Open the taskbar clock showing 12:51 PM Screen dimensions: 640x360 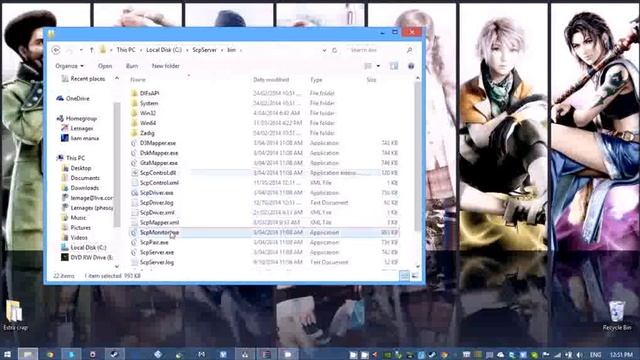[621, 355]
